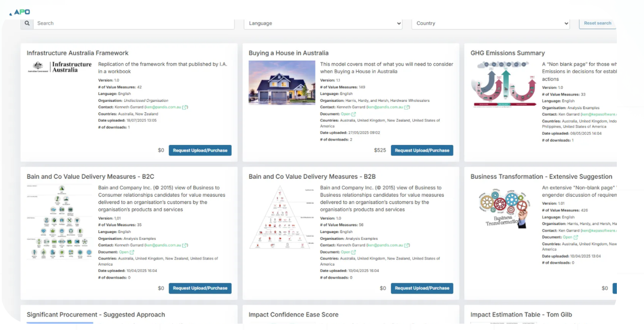Click the house photo thumbnail
The width and height of the screenshot is (644, 330).
tap(282, 82)
